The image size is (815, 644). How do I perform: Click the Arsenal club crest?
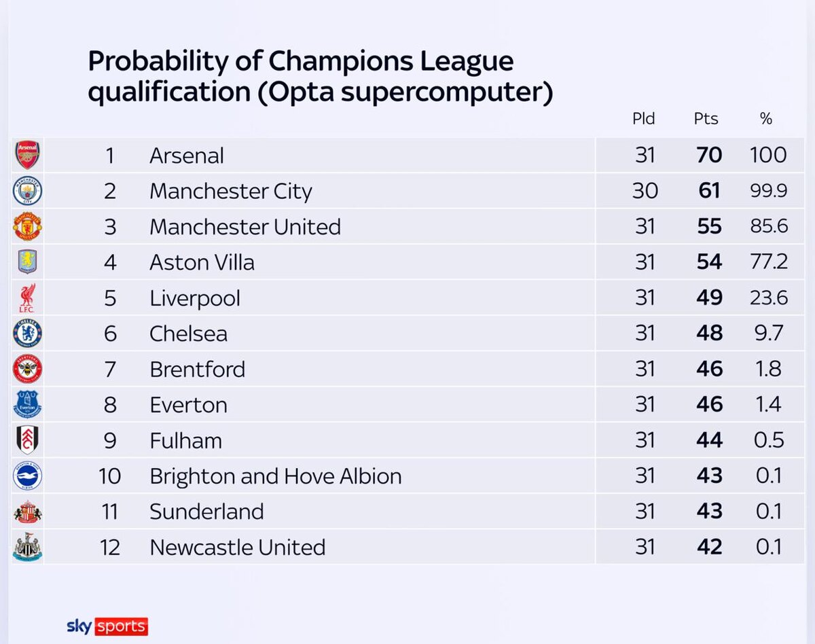(28, 156)
